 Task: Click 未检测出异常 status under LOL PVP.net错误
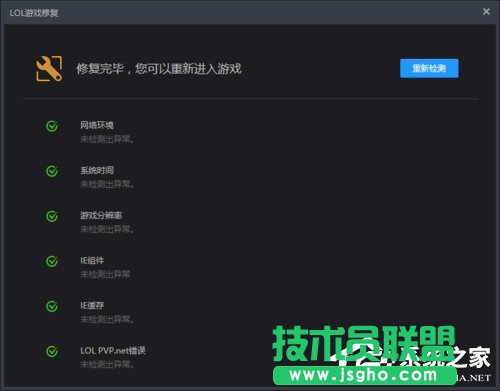[x=107, y=364]
